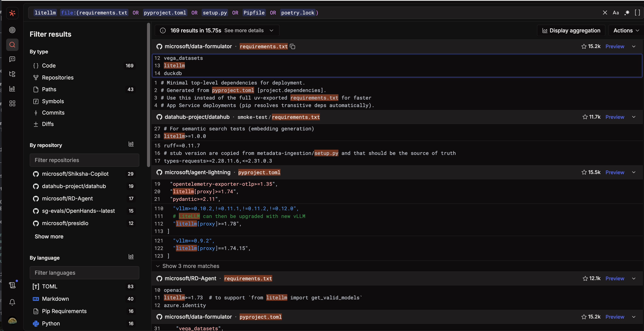
Task: Click Display aggregation button
Action: click(571, 30)
